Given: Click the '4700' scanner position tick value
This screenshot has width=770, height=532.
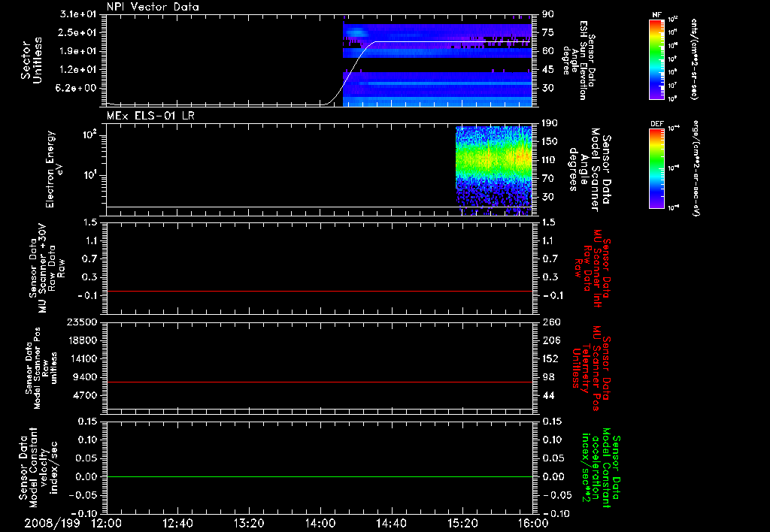Looking at the screenshot, I should [85, 395].
